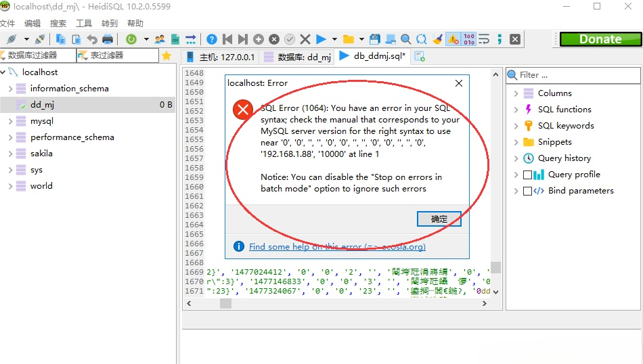Click the connect to server icon
Image resolution: width=643 pixels, height=364 pixels.
tap(12, 39)
